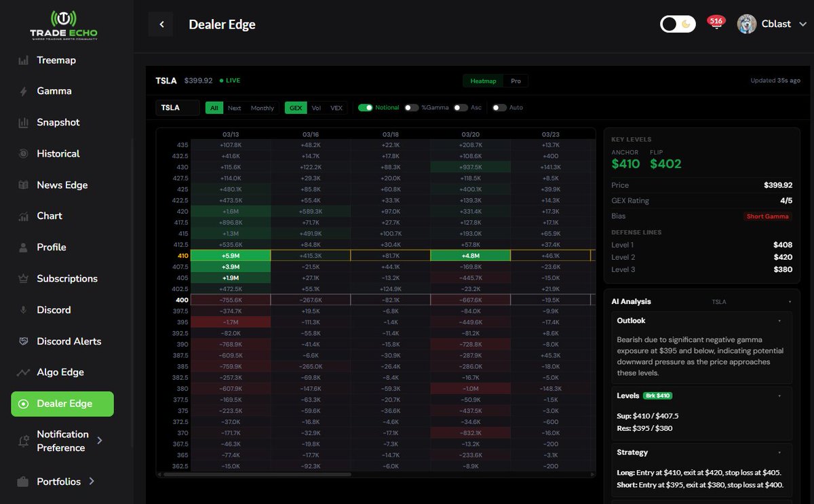Click the $410 anchor value
Viewport: 814px width, 504px height.
625,163
